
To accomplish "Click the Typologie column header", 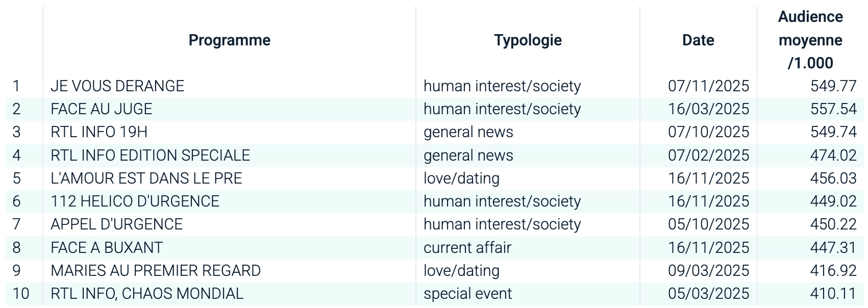I will click(x=528, y=40).
